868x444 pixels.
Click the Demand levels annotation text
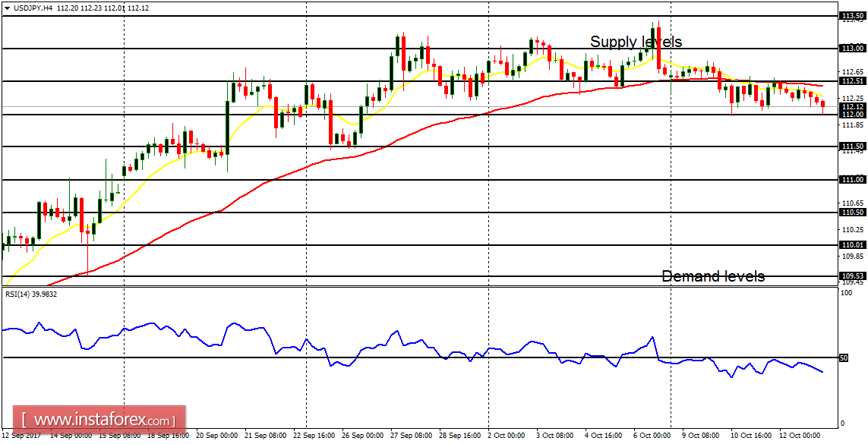pyautogui.click(x=715, y=276)
